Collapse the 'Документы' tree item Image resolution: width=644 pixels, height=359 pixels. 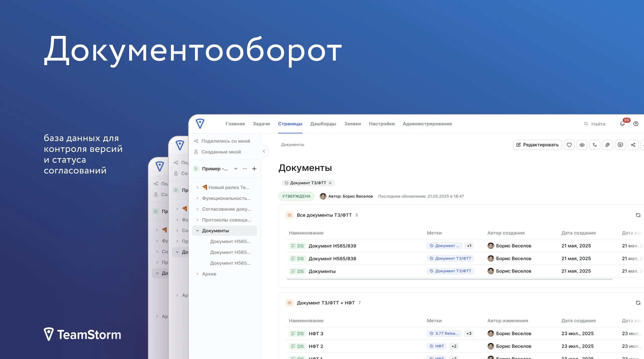pyautogui.click(x=197, y=231)
